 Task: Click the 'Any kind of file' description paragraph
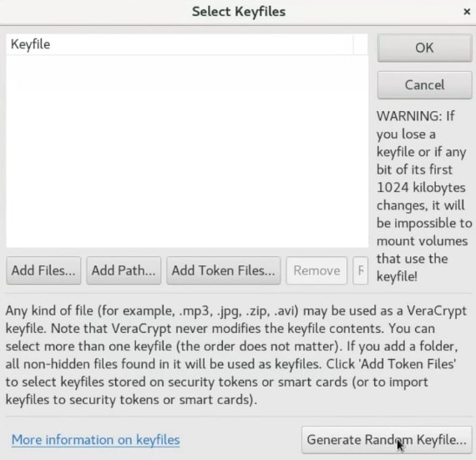(236, 355)
